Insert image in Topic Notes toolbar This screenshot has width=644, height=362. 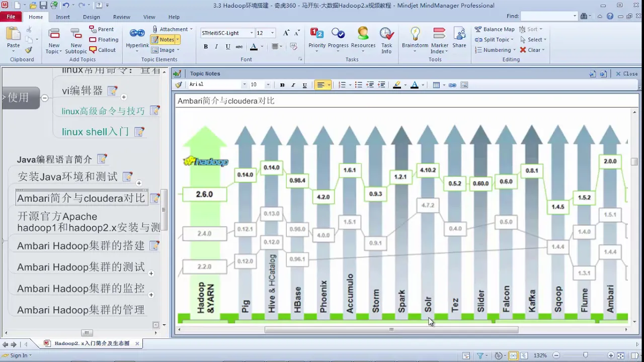(464, 85)
